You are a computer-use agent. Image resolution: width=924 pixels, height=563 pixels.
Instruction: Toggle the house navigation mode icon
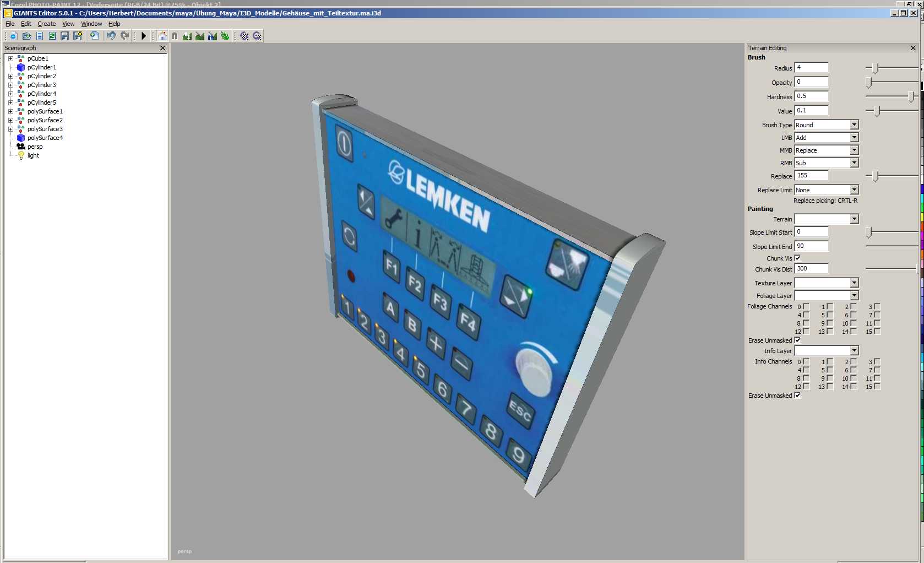click(162, 36)
